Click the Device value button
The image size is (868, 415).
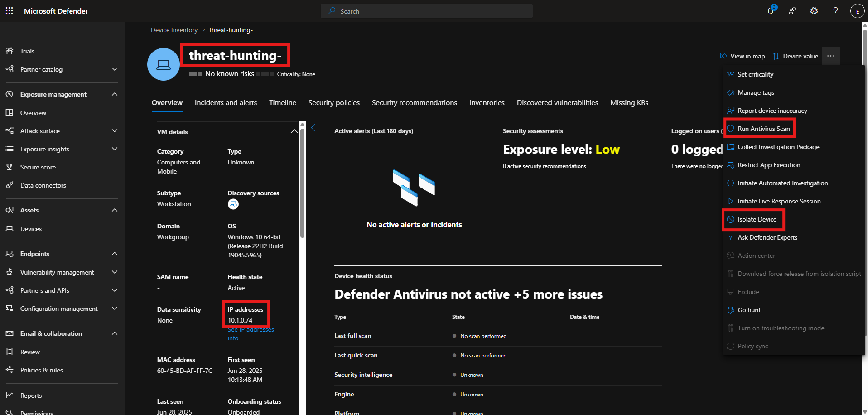tap(796, 56)
